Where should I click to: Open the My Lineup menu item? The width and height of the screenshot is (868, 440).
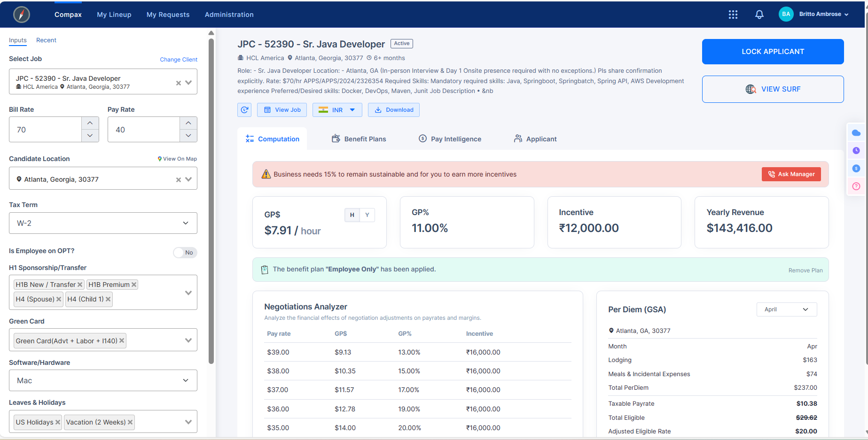[114, 15]
